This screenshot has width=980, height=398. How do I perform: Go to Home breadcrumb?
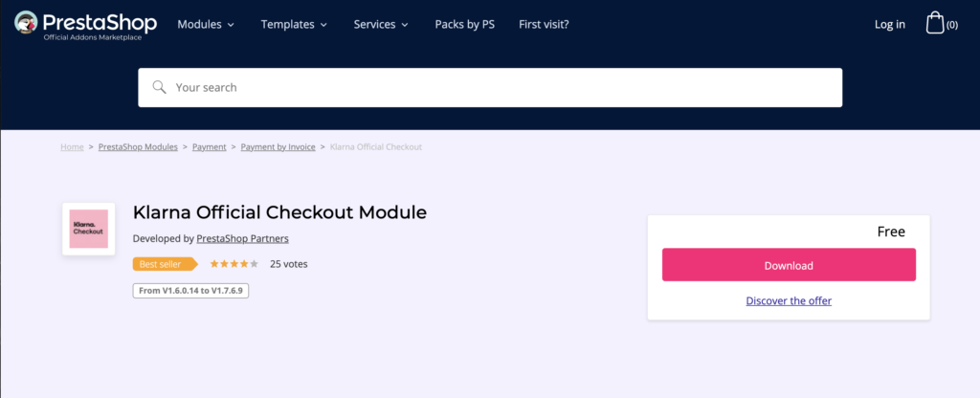(x=72, y=146)
